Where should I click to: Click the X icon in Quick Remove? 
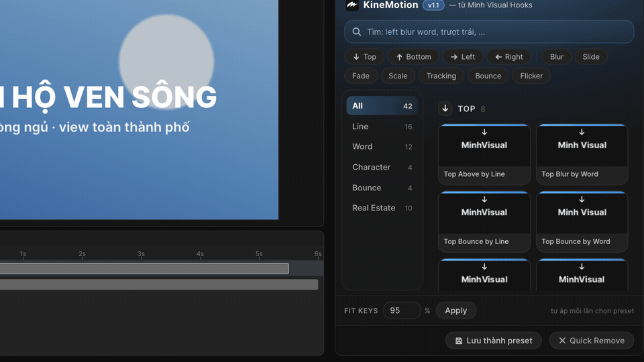click(562, 341)
